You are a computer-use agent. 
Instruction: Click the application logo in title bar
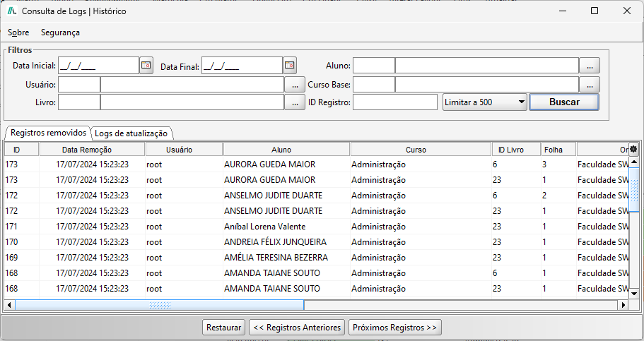[12, 11]
